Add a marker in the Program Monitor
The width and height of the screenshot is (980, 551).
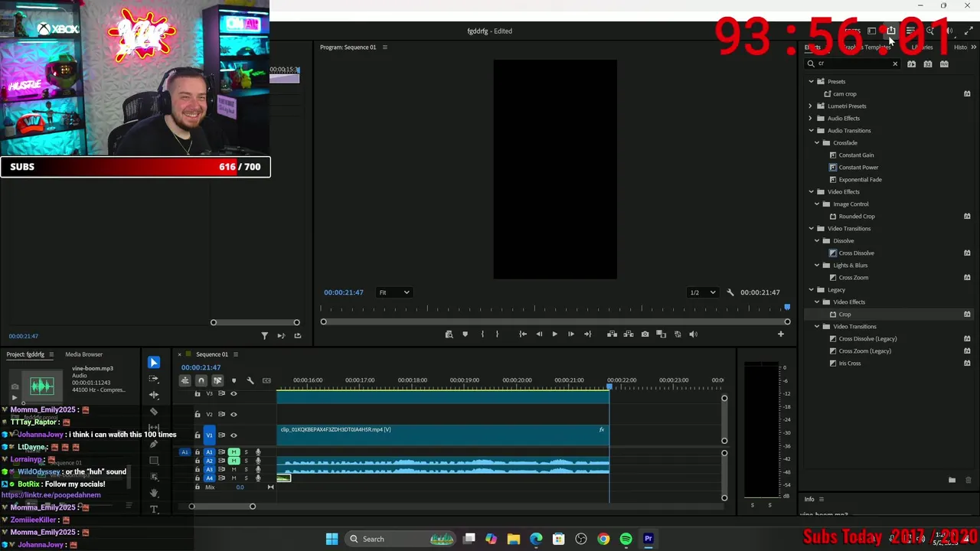pos(465,334)
